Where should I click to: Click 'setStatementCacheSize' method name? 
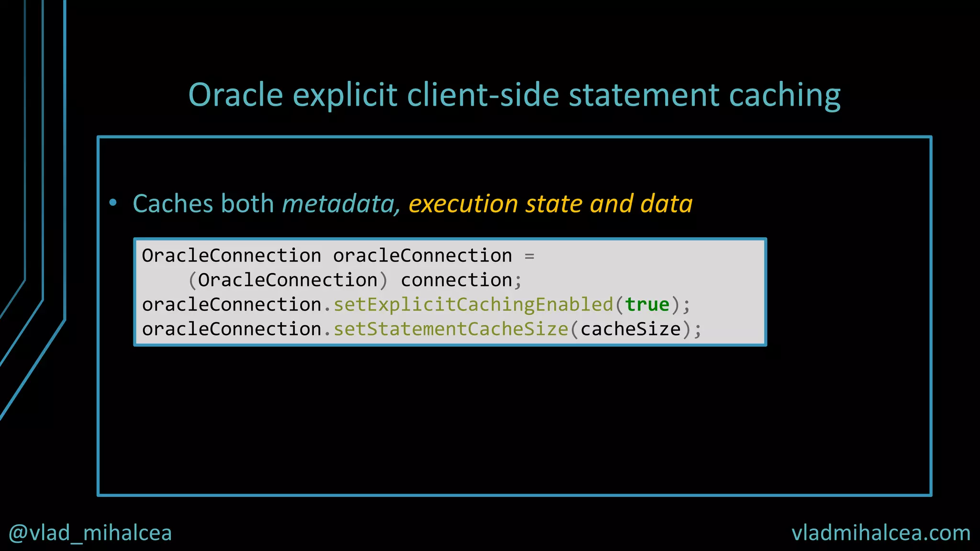pos(451,329)
